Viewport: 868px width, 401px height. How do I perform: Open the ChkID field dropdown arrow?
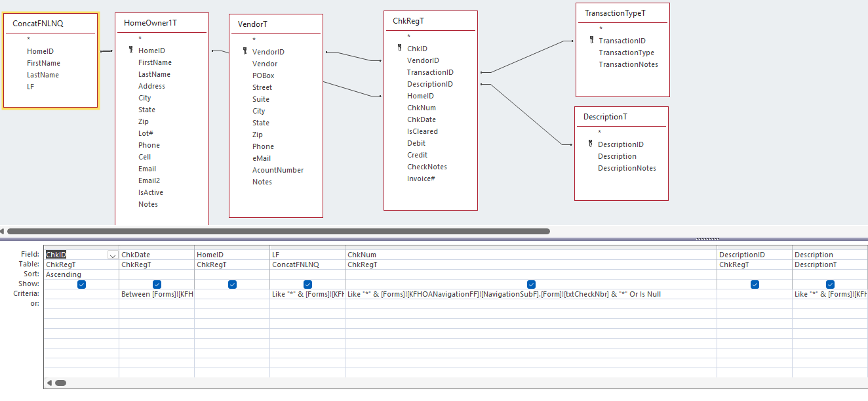point(113,255)
